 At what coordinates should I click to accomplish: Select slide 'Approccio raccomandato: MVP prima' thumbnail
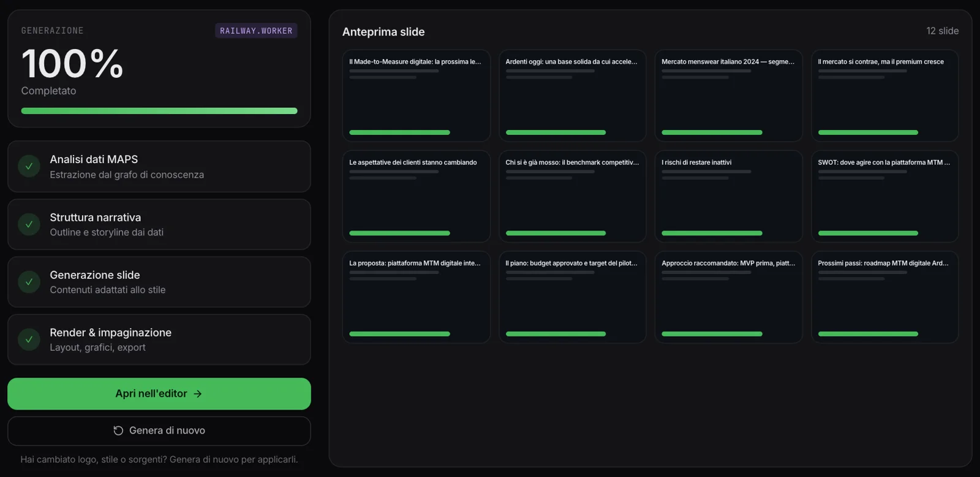[729, 297]
